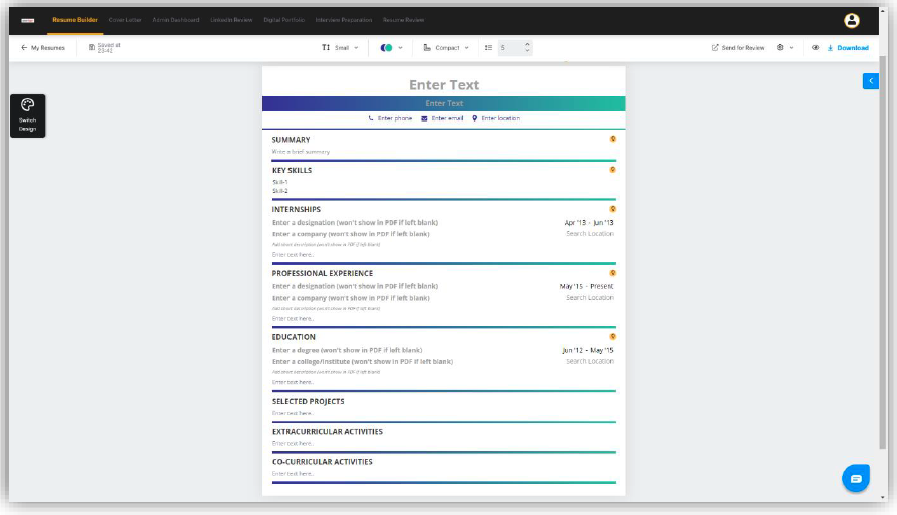Open the Compact spacing dropdown
Viewport: 897px width, 515px height.
pos(446,47)
